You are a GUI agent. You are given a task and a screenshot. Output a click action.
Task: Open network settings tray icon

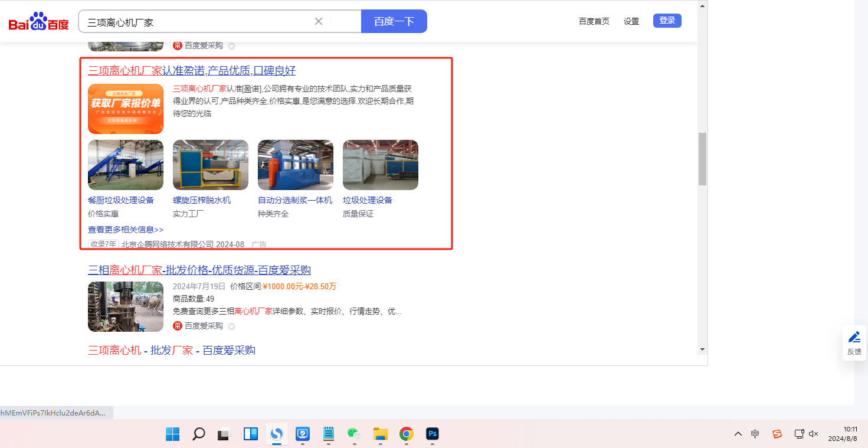[x=799, y=434]
